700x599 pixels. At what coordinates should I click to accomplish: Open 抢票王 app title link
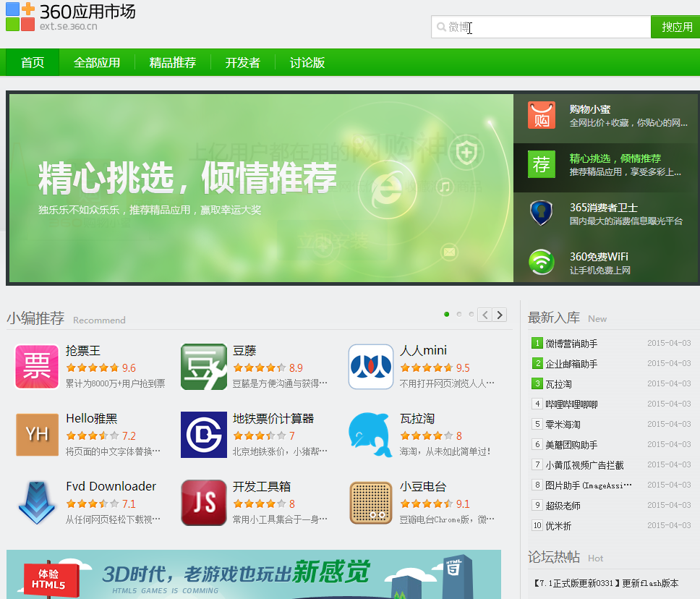83,351
